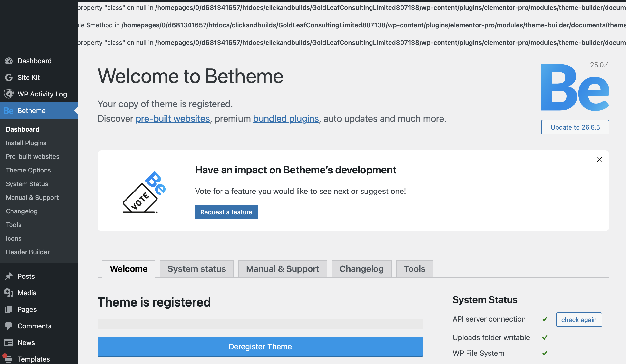This screenshot has height=364, width=626.
Task: Click the Comments speech bubble icon
Action: click(x=9, y=326)
